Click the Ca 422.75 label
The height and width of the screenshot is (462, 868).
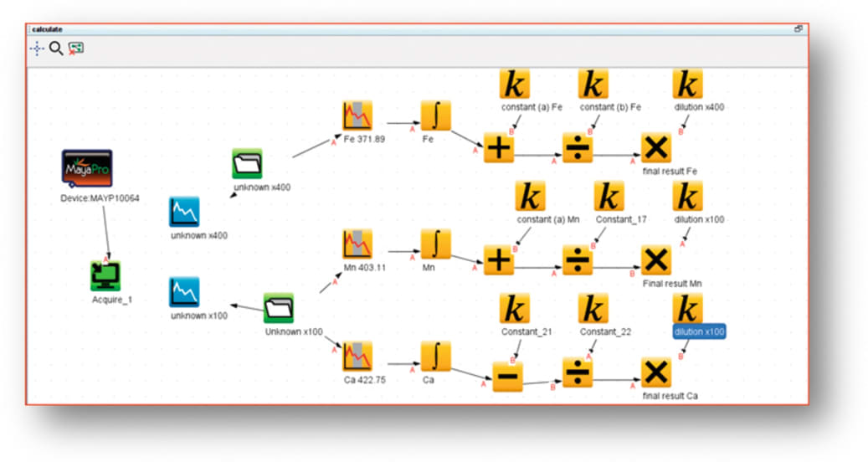tap(364, 380)
